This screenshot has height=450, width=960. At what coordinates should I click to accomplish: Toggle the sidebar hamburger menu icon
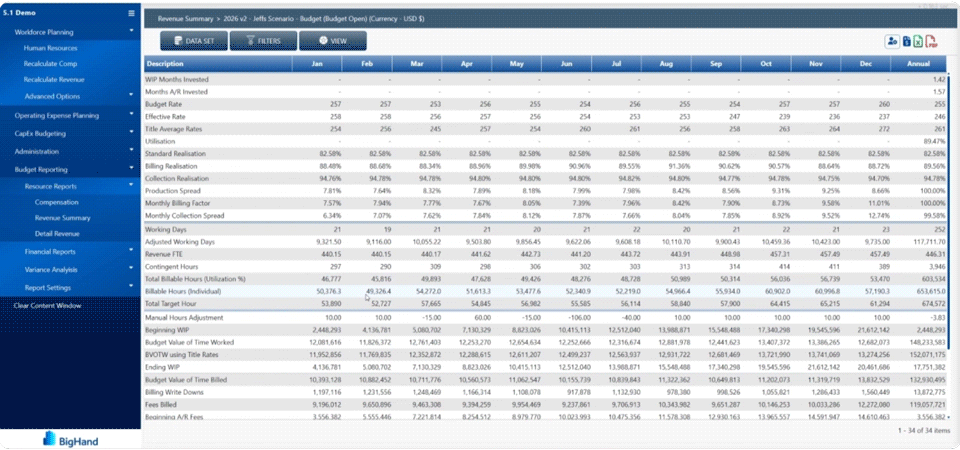point(131,13)
